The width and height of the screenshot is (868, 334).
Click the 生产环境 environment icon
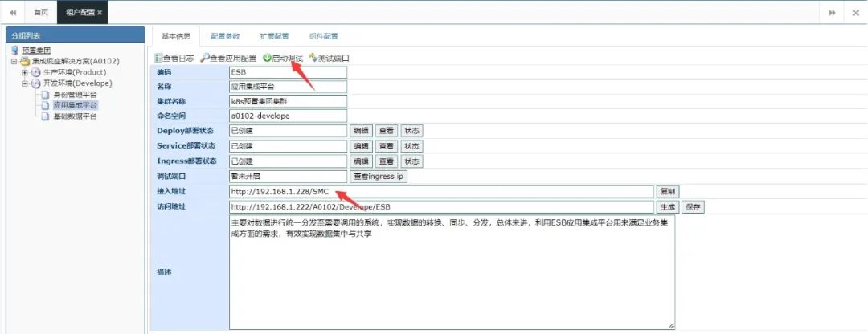35,72
